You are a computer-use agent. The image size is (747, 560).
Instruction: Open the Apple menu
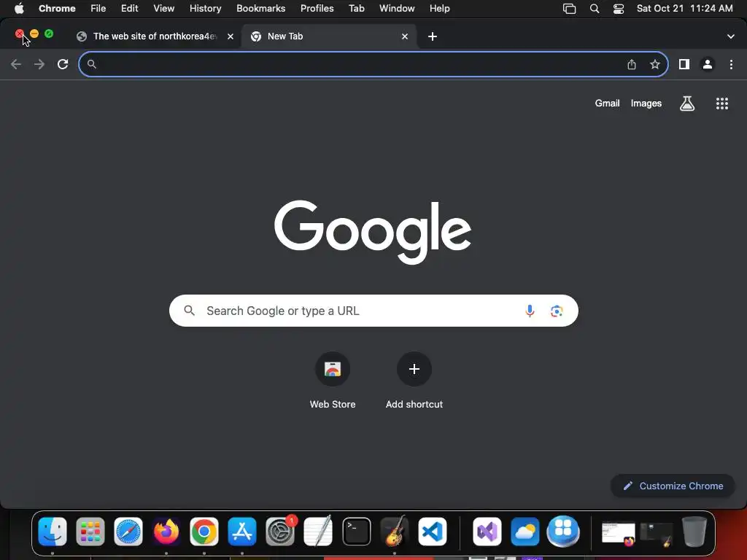point(19,9)
